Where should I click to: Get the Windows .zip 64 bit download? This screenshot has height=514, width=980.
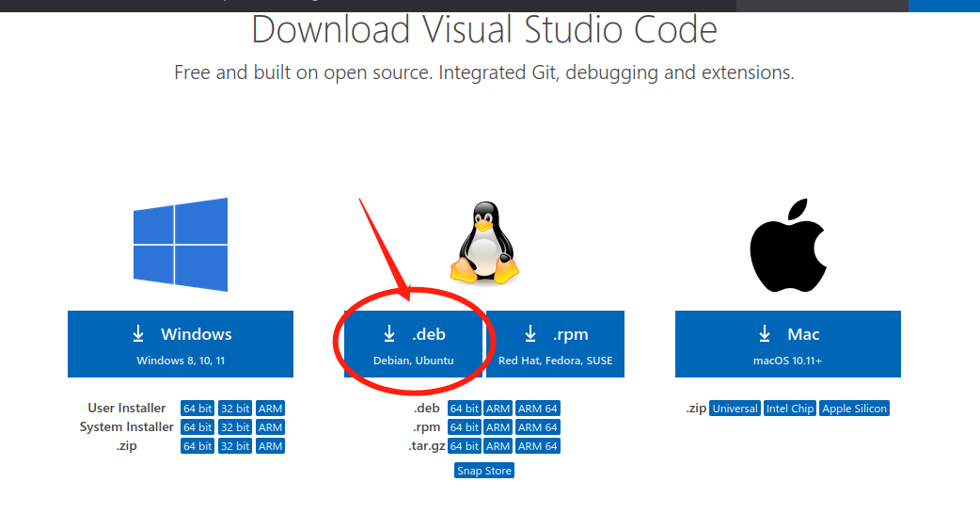(198, 446)
